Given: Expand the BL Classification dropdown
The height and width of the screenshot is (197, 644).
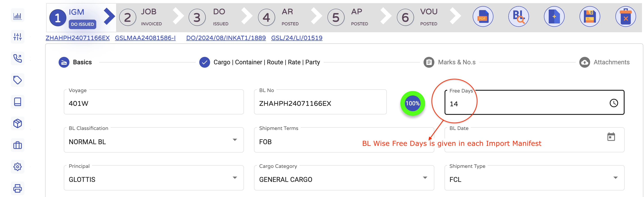Looking at the screenshot, I should click(x=234, y=140).
